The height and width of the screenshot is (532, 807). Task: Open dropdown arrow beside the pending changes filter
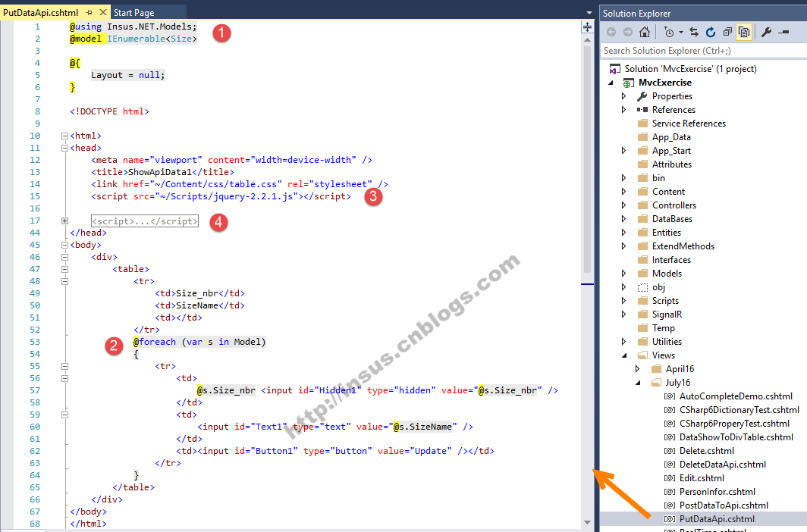pyautogui.click(x=681, y=33)
